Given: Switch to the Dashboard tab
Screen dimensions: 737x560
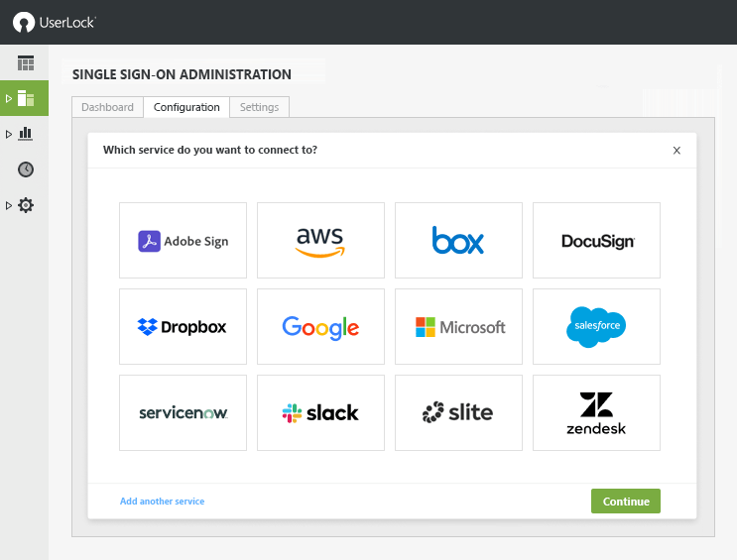Looking at the screenshot, I should pyautogui.click(x=108, y=107).
